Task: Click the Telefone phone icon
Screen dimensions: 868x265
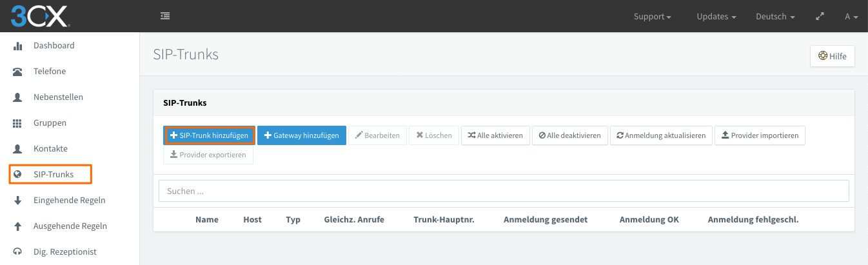Action: pyautogui.click(x=18, y=72)
